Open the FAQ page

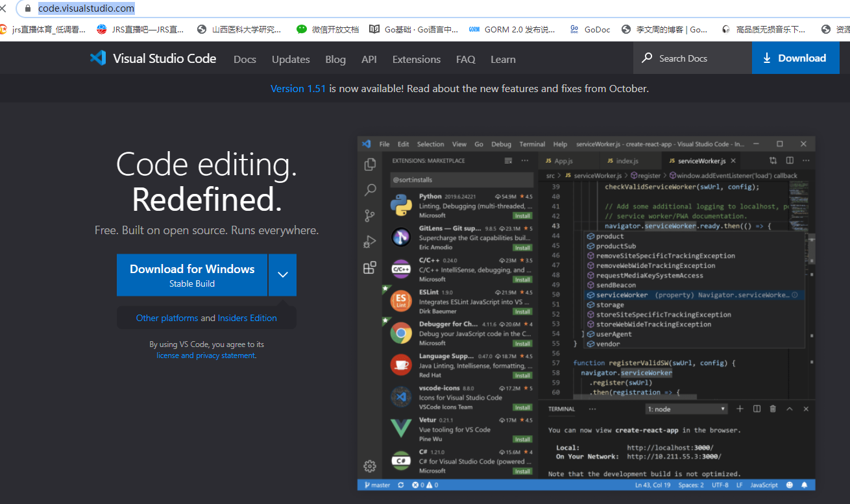pos(466,59)
